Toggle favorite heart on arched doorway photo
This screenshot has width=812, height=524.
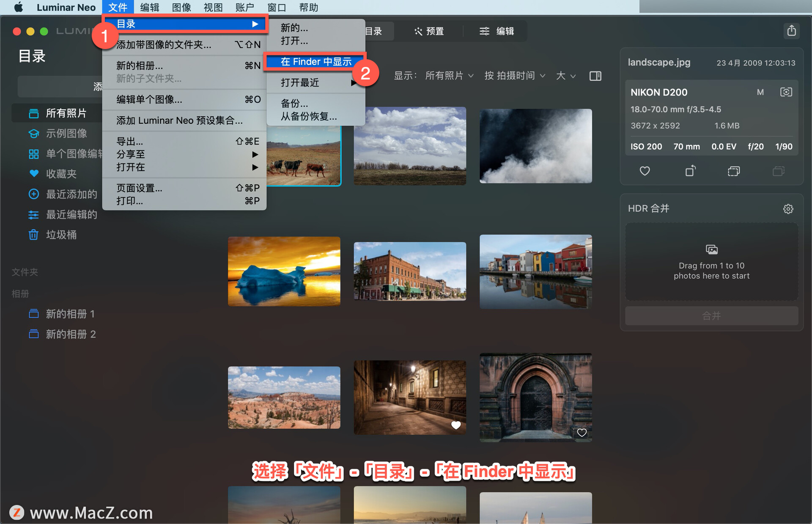tap(582, 432)
